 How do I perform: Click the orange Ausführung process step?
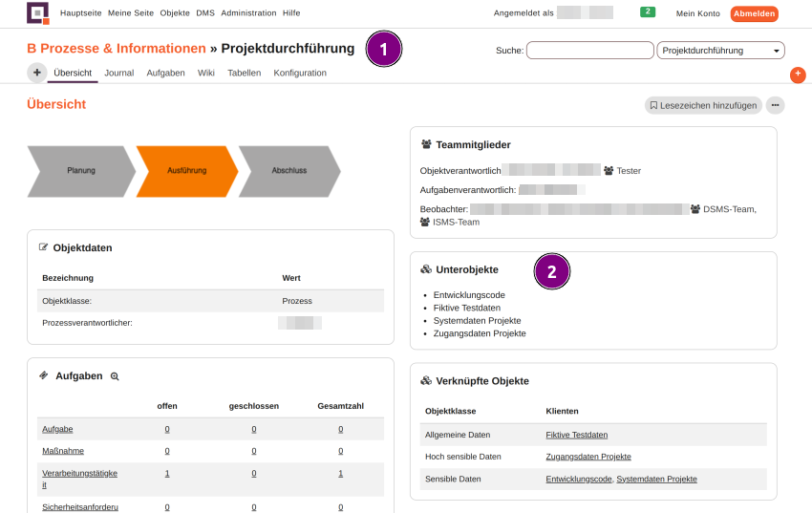[186, 170]
